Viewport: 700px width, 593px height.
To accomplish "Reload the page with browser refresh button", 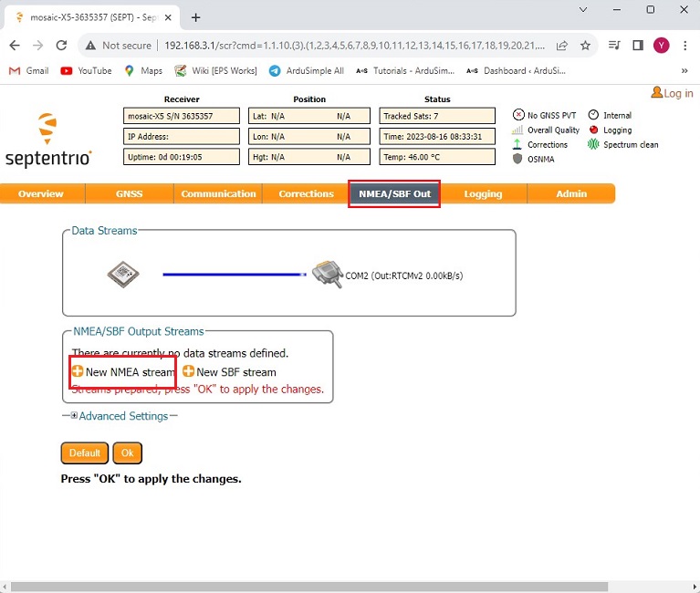I will (x=61, y=45).
